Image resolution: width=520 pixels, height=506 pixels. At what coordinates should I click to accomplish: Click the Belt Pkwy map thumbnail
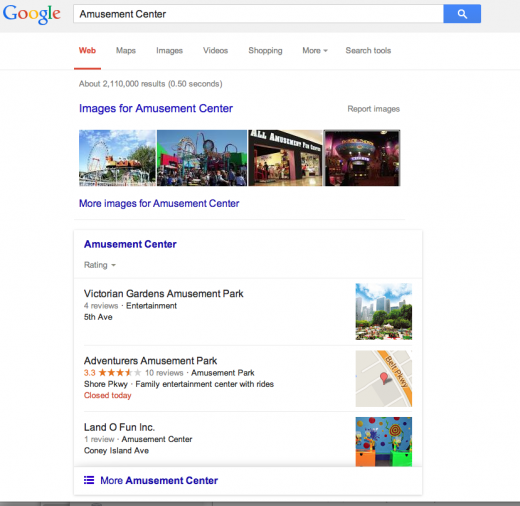(x=384, y=378)
